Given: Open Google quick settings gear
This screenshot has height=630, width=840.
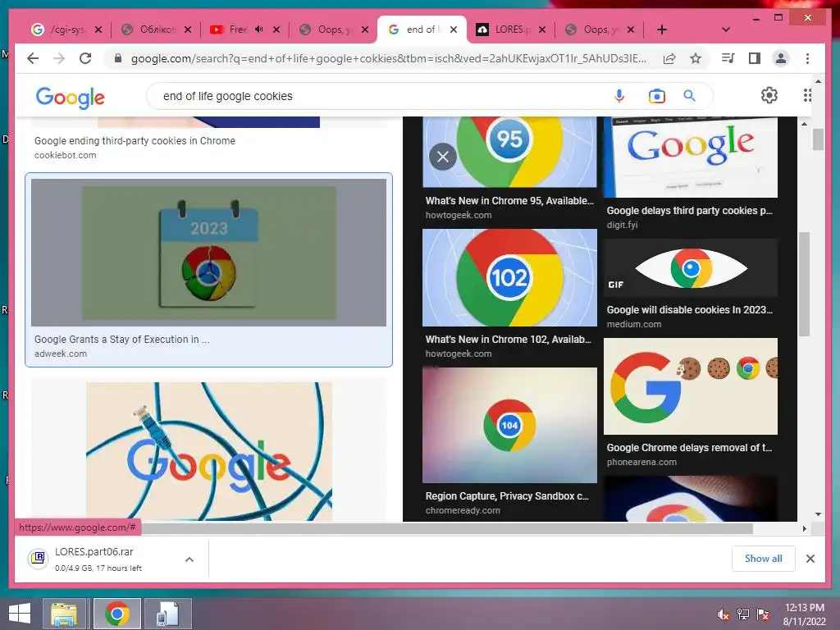Looking at the screenshot, I should click(769, 95).
